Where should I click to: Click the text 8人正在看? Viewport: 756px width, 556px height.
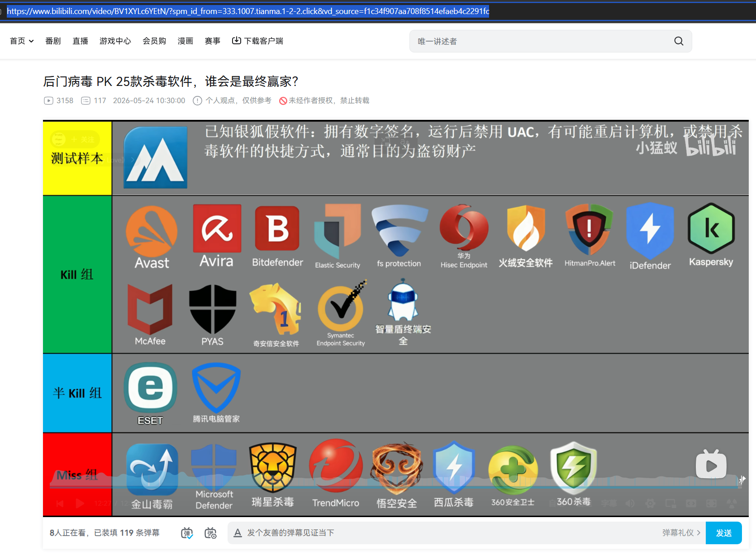coord(67,533)
